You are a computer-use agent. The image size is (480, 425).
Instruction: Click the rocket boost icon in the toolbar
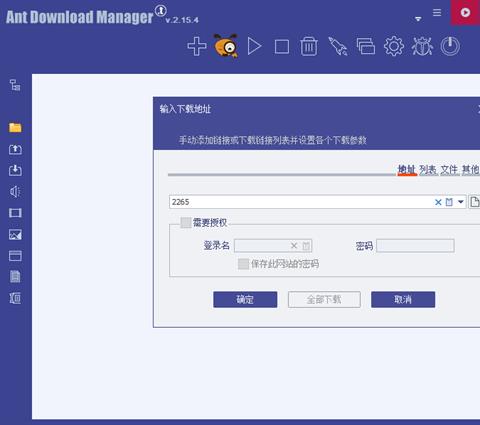[338, 46]
